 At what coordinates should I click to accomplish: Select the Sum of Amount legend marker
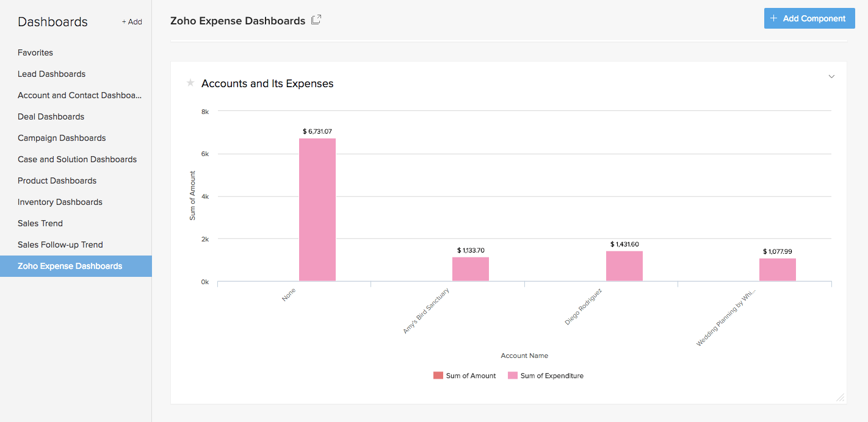[x=437, y=376]
